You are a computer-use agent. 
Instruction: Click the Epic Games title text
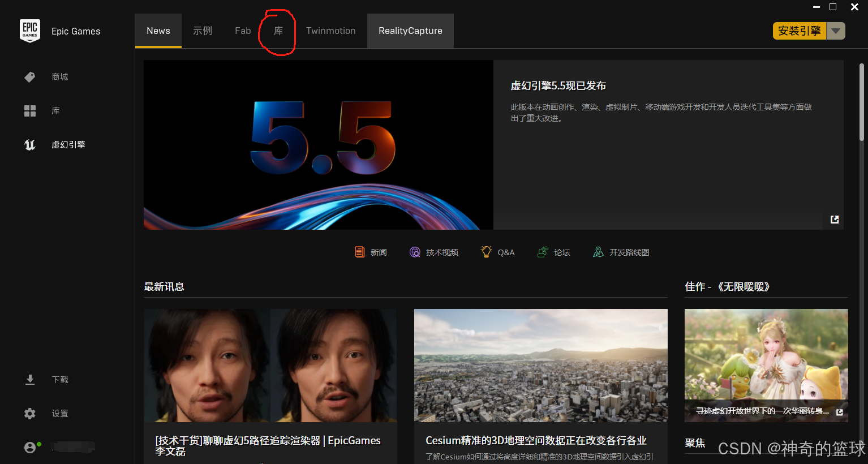point(76,31)
